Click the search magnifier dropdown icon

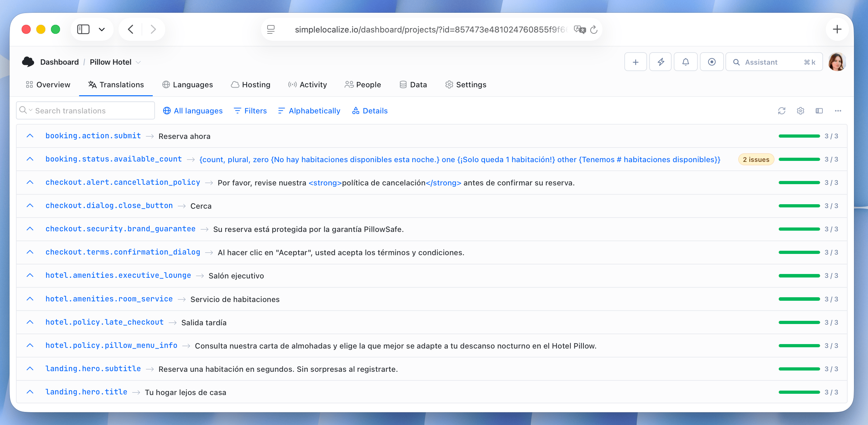pos(26,110)
